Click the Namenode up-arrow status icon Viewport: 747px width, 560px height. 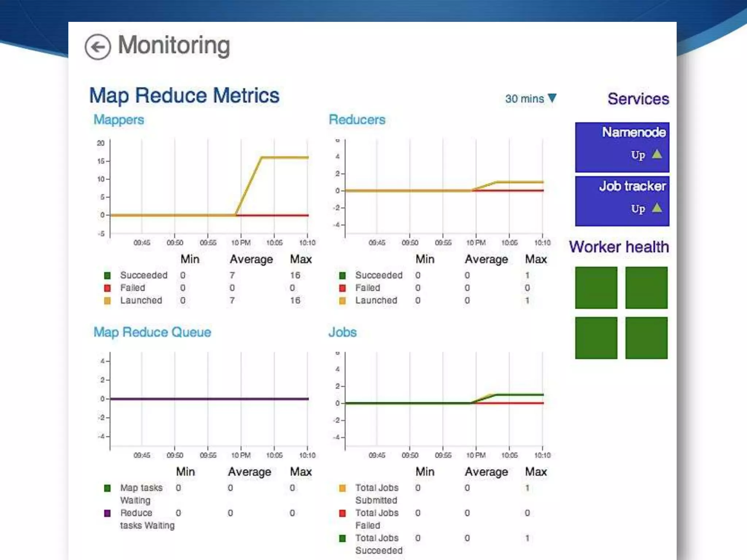657,154
